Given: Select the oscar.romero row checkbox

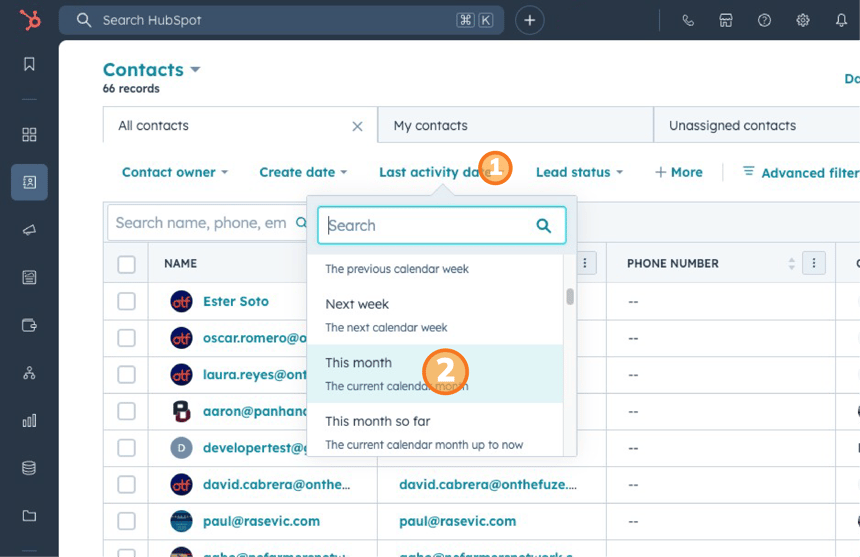Looking at the screenshot, I should click(127, 338).
